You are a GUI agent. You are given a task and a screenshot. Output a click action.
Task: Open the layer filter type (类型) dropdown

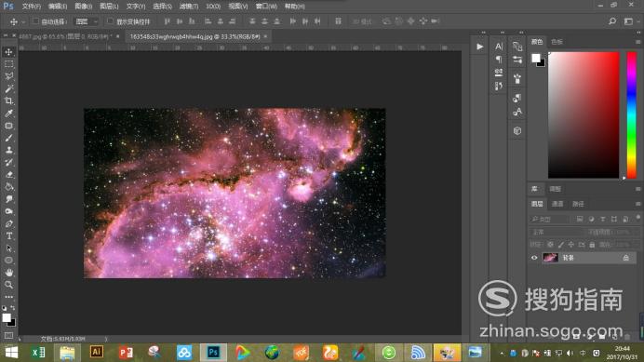549,219
